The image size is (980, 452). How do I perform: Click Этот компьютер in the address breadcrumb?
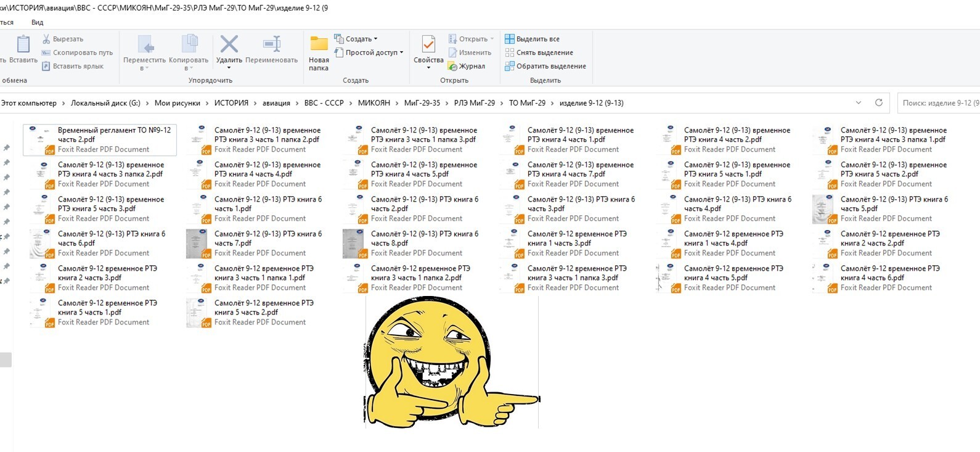28,103
